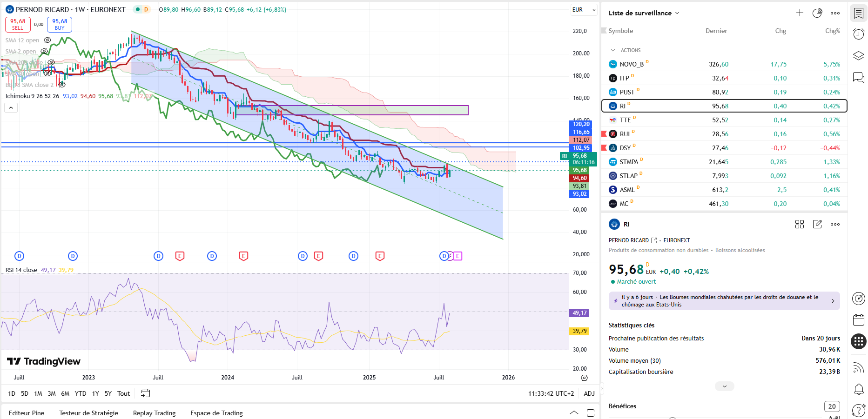868x419 pixels.
Task: Click the RSI 14 close legend
Action: click(x=21, y=270)
